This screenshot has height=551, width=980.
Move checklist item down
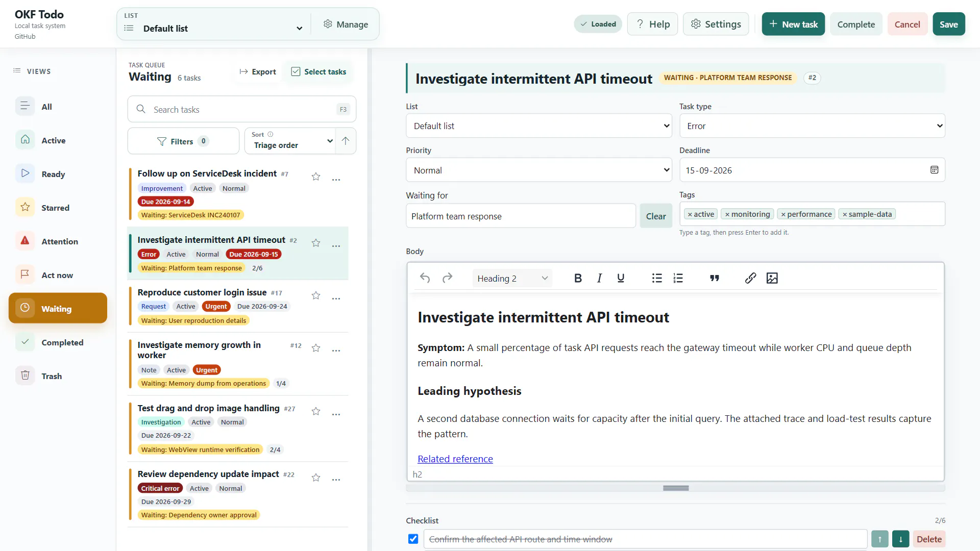coord(901,539)
